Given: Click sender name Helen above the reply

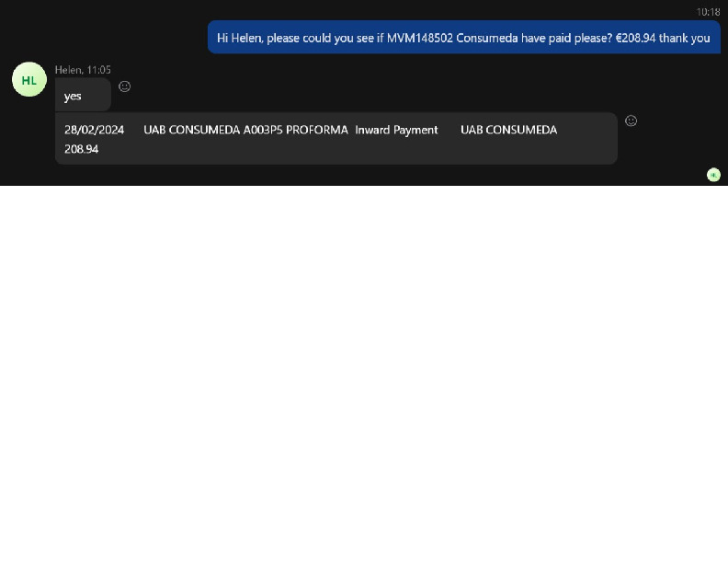Looking at the screenshot, I should [68, 70].
